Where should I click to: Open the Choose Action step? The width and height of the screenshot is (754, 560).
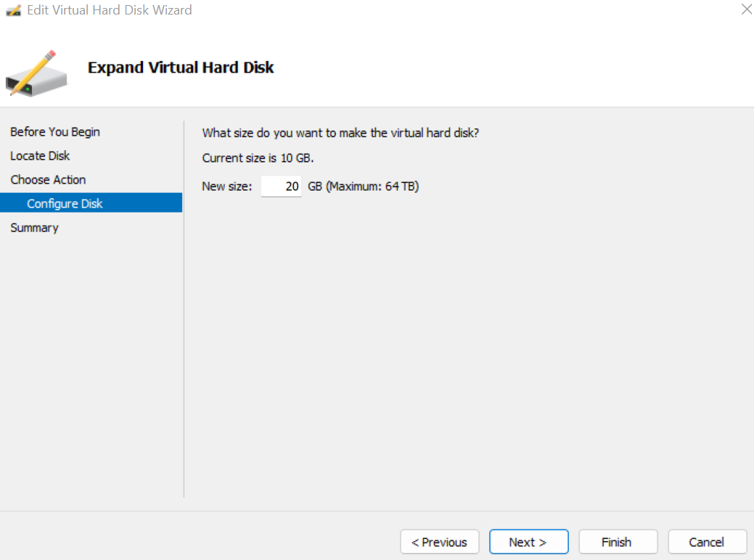tap(48, 180)
